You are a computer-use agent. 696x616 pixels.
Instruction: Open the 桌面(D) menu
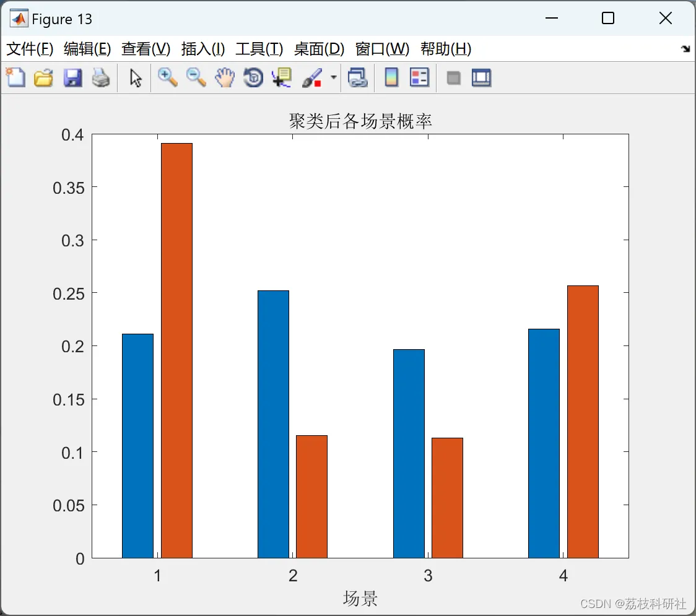click(319, 49)
